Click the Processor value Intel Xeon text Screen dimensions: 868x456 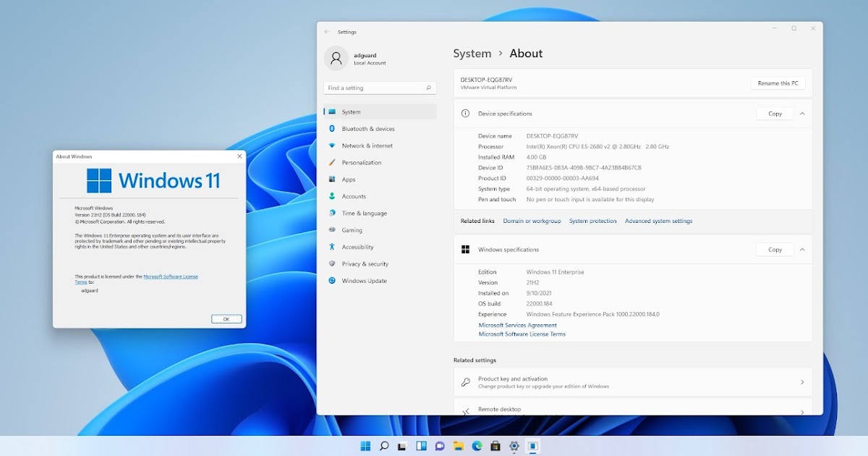597,146
